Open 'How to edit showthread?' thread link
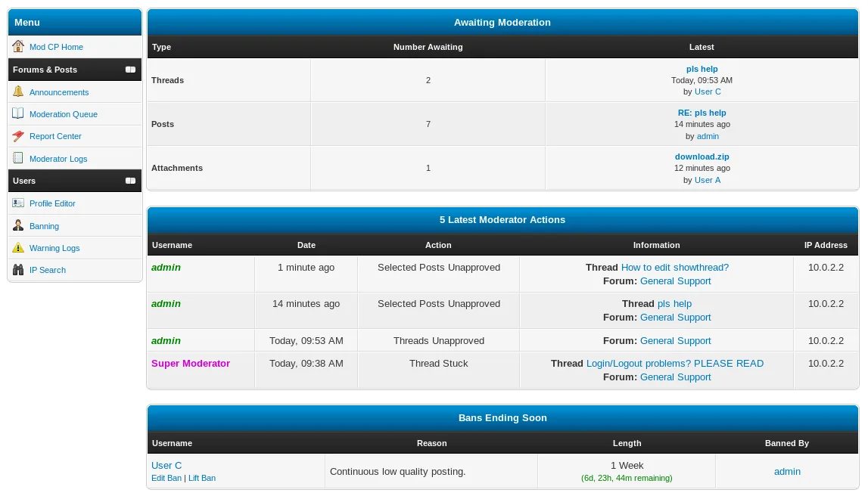The width and height of the screenshot is (868, 496). click(675, 267)
